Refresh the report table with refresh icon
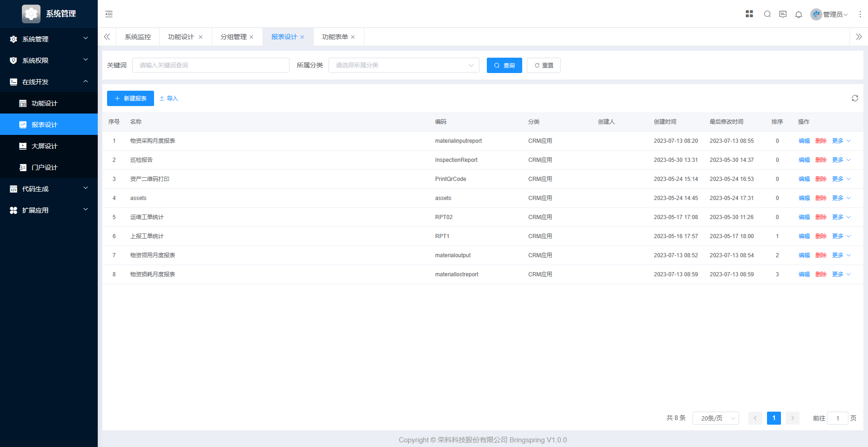 tap(855, 98)
